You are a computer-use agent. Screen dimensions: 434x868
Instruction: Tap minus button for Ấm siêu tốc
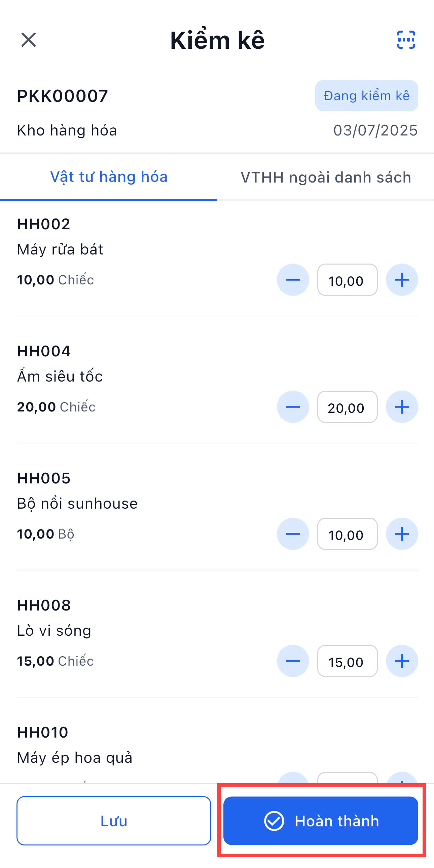pos(293,407)
